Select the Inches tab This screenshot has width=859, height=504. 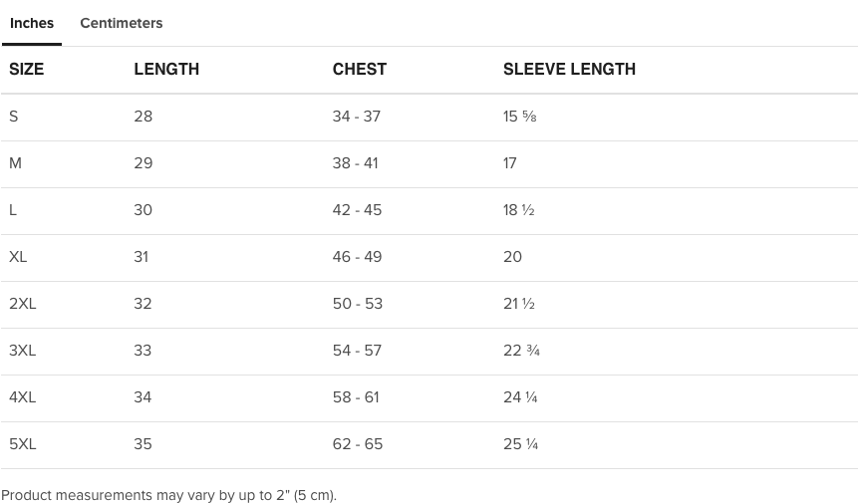pyautogui.click(x=32, y=23)
